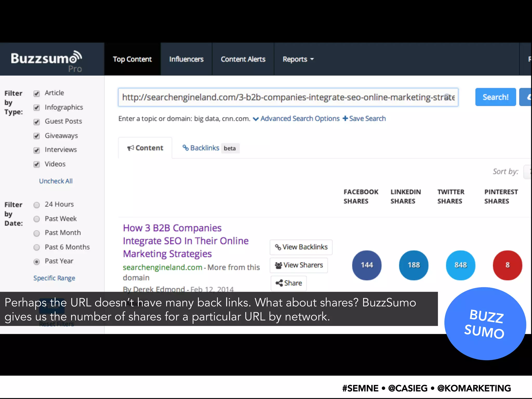Image resolution: width=532 pixels, height=399 pixels.
Task: Select the Past Month date filter
Action: coord(37,233)
